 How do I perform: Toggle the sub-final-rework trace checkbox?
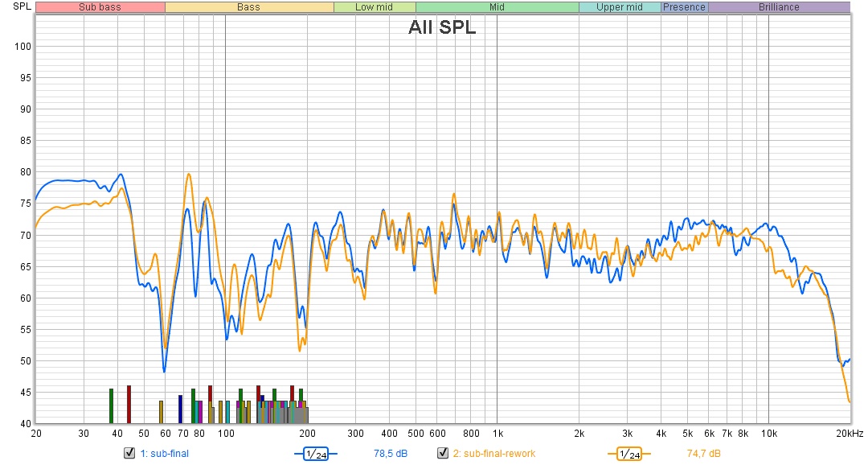[x=442, y=454]
